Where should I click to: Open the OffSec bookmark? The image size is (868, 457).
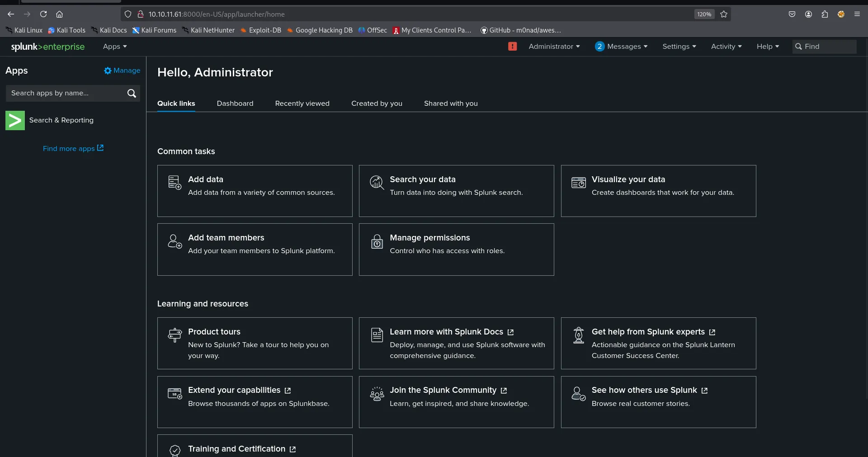[373, 30]
